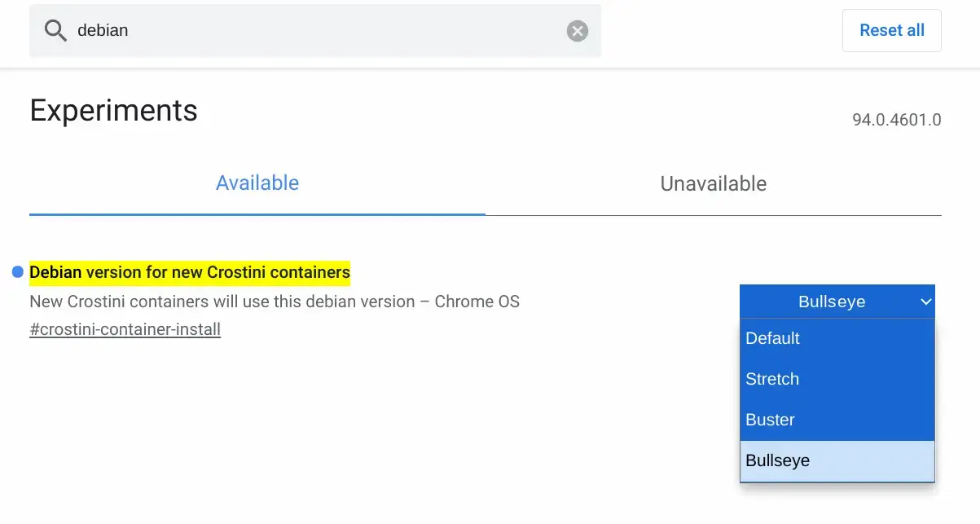Click the blue dot next to the flag
Screen dimensions: 980x524
(x=16, y=271)
